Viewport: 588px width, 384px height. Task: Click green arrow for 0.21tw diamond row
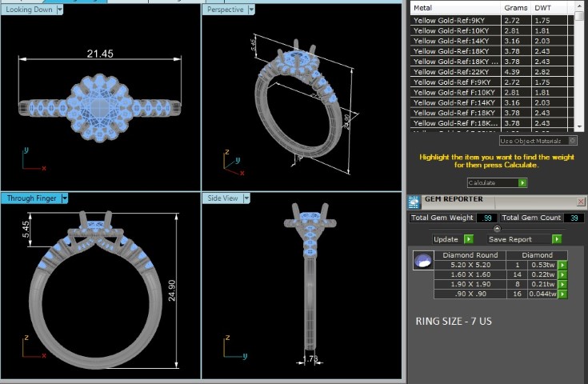pyautogui.click(x=562, y=285)
